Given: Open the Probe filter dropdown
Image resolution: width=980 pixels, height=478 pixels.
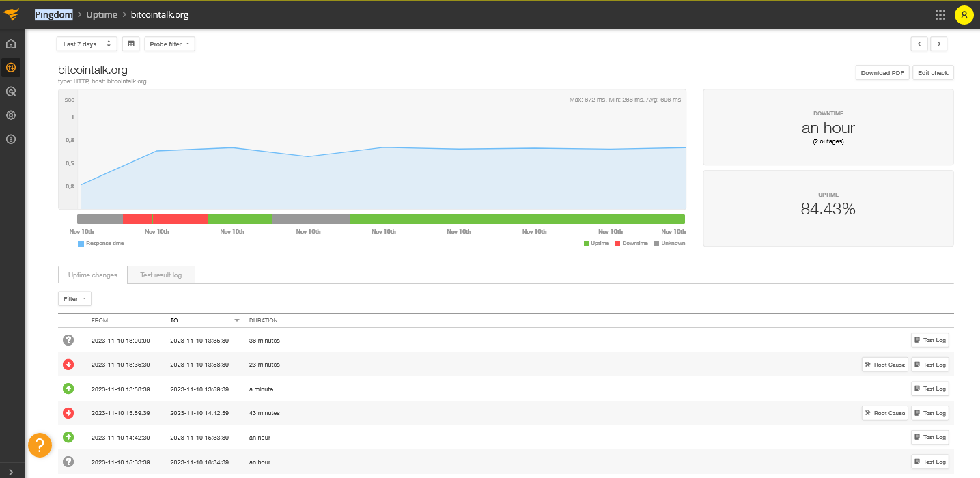Looking at the screenshot, I should 170,44.
